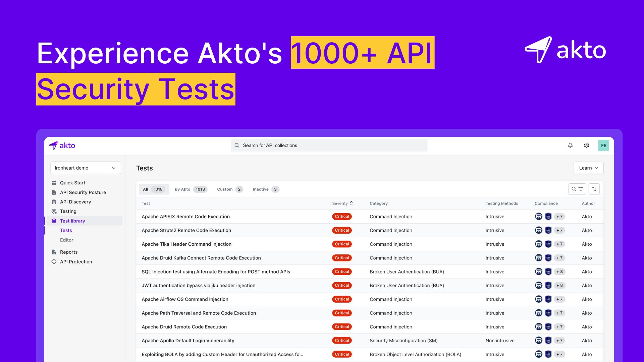This screenshot has width=644, height=362.
Task: Click the sort order arrows button
Action: click(594, 189)
